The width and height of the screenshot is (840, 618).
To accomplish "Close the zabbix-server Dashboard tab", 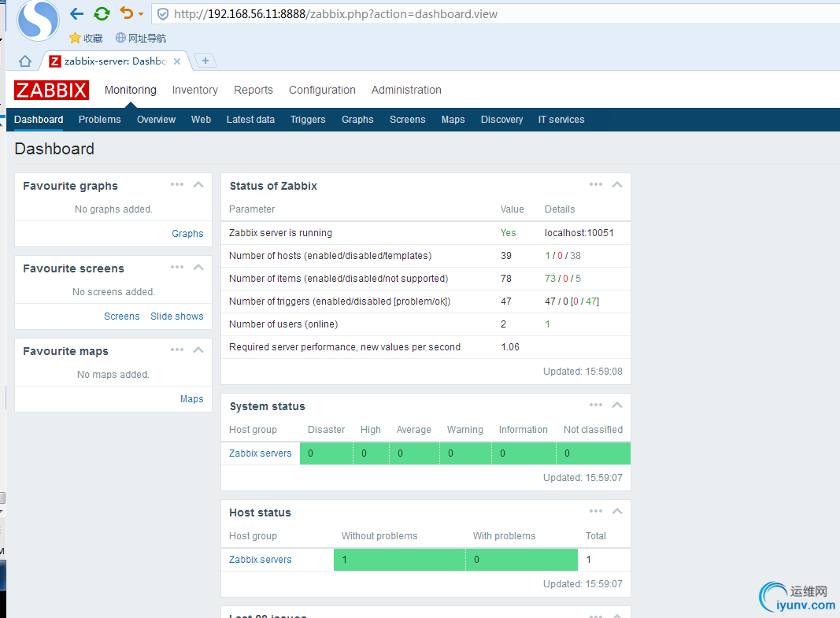I will 177,61.
